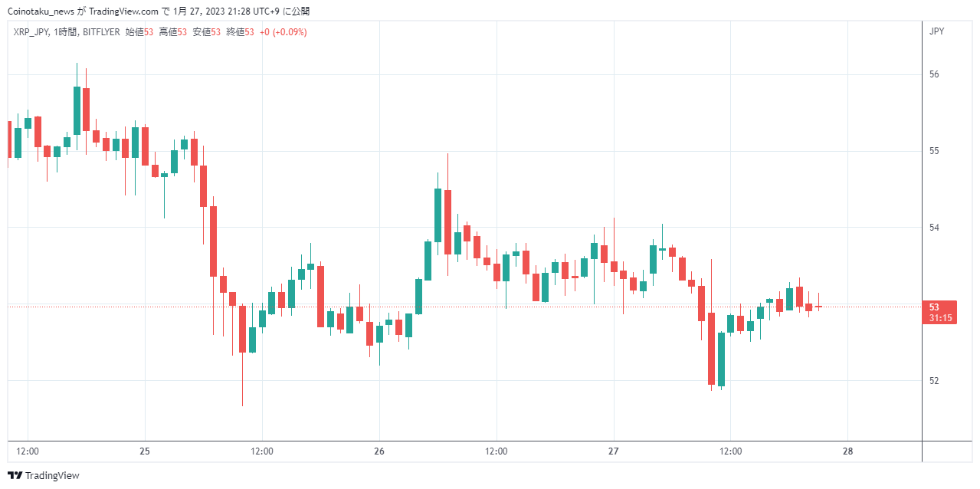
Task: Select date label 25 on time axis
Action: (145, 451)
